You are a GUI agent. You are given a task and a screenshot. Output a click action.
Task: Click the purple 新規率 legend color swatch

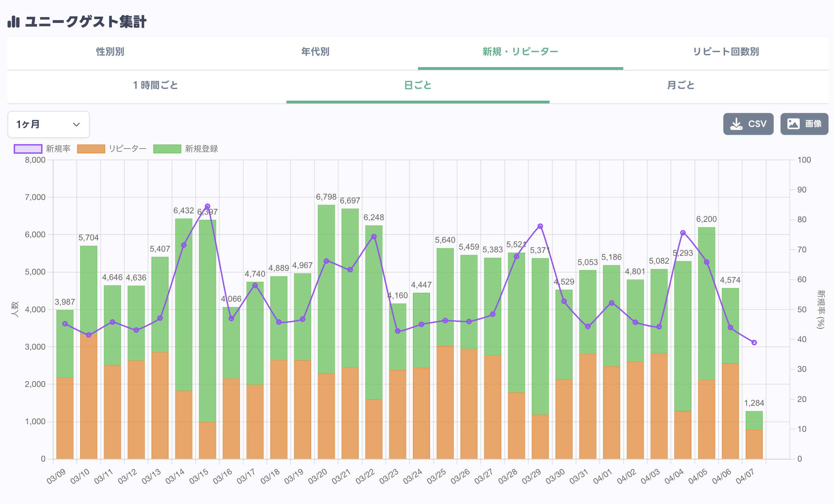[28, 149]
